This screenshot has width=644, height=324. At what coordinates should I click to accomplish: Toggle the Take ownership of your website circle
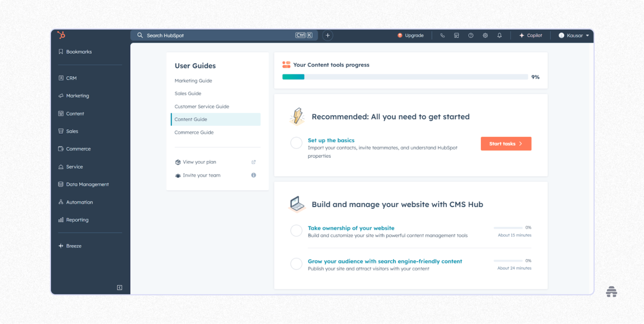(x=296, y=230)
